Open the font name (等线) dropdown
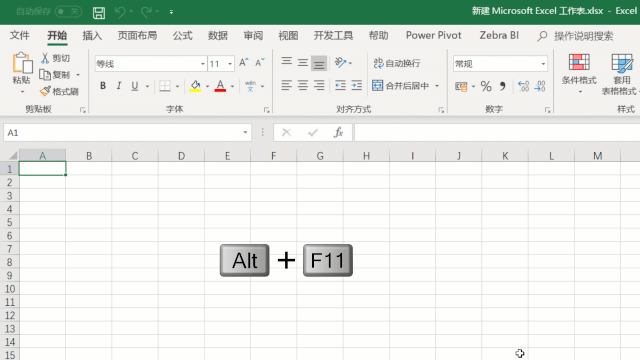Screen dimensions: 640x360 [202, 64]
